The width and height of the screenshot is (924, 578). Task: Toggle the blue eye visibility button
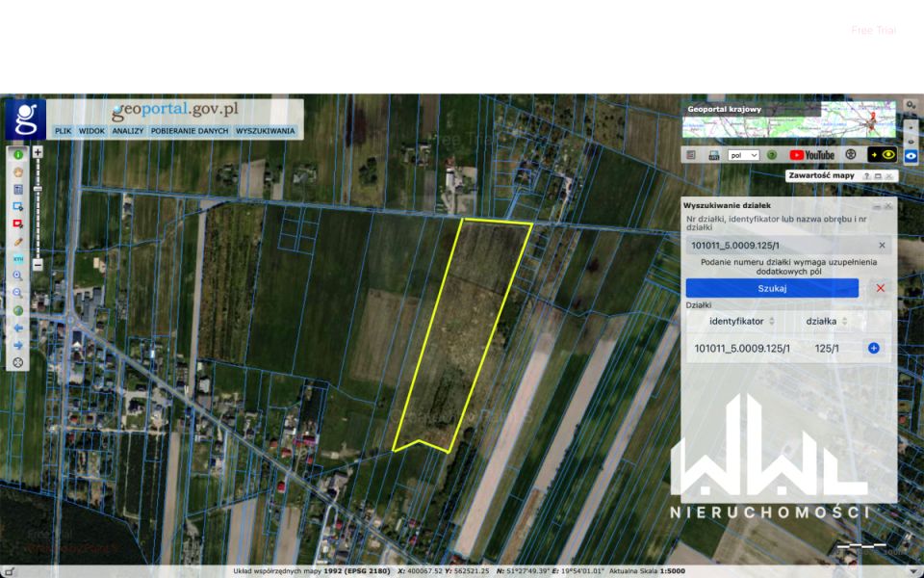coord(911,155)
